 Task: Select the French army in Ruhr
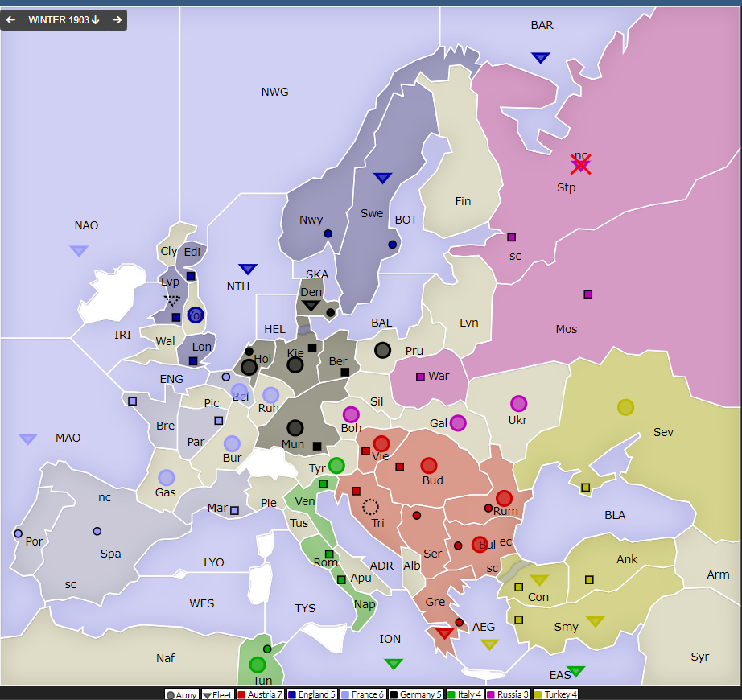(270, 395)
